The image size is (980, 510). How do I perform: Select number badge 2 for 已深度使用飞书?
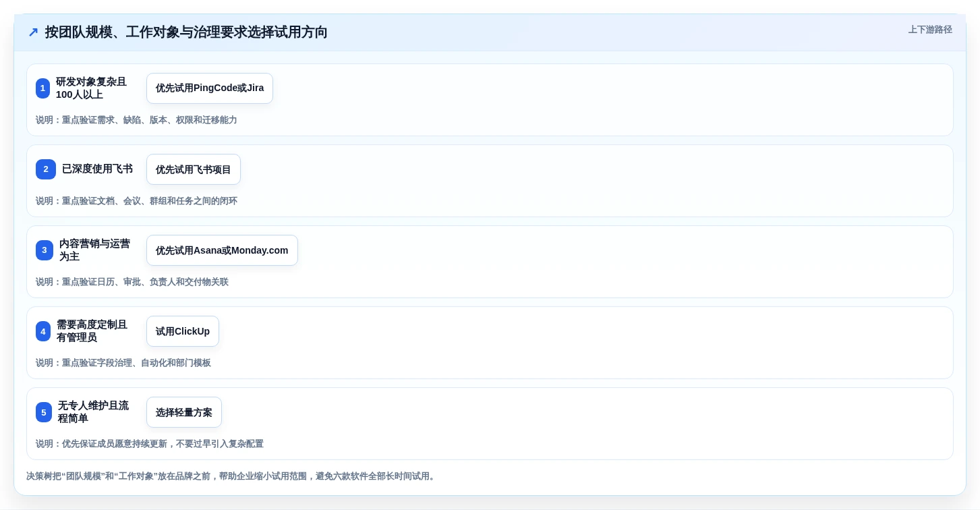(46, 169)
